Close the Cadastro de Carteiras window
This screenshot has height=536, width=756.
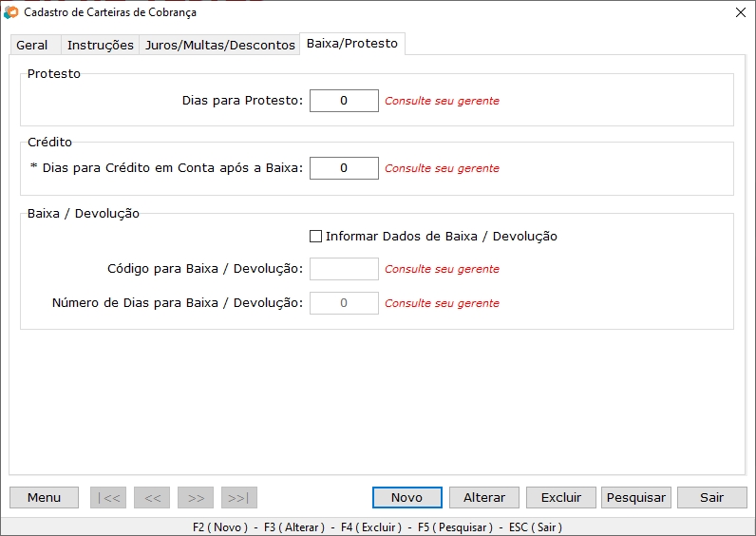pyautogui.click(x=740, y=12)
